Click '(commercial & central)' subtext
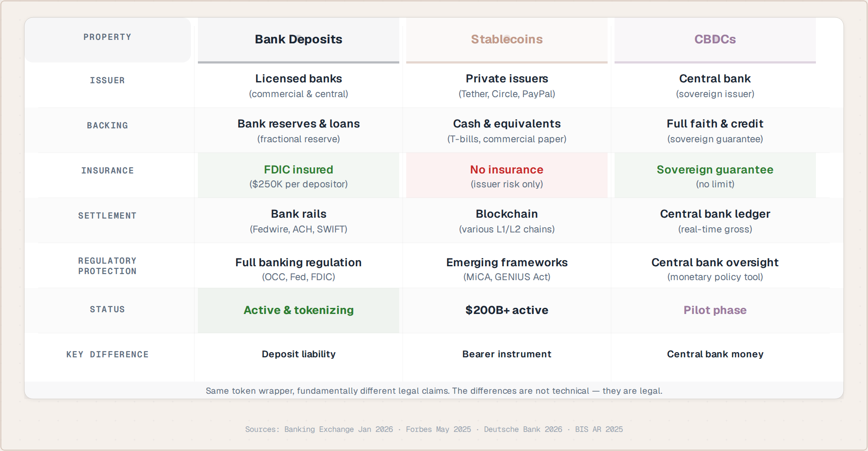The height and width of the screenshot is (451, 868). tap(299, 94)
